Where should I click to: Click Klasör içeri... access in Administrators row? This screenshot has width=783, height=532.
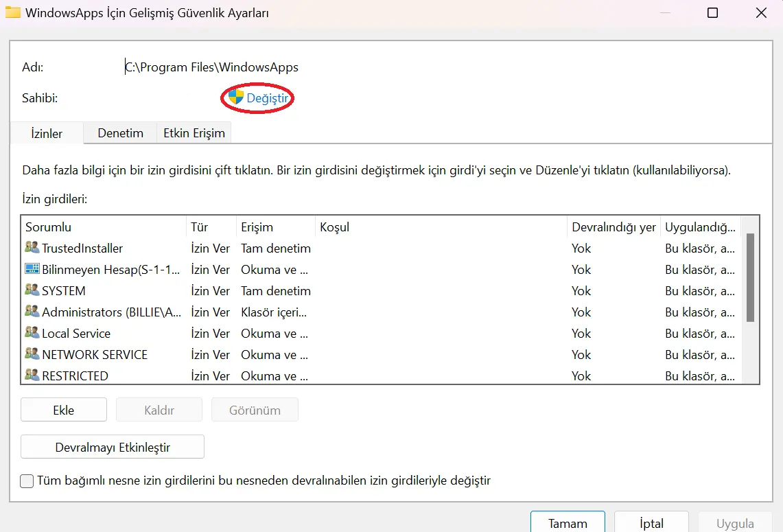click(274, 312)
